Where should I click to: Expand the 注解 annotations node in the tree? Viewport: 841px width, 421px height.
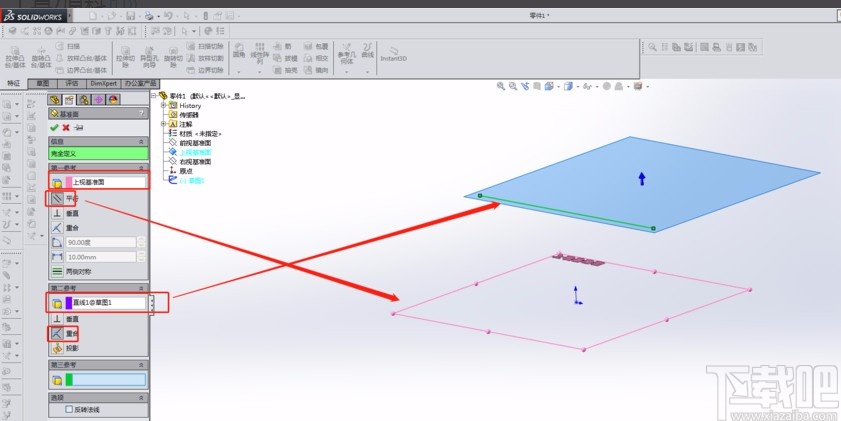[x=164, y=124]
